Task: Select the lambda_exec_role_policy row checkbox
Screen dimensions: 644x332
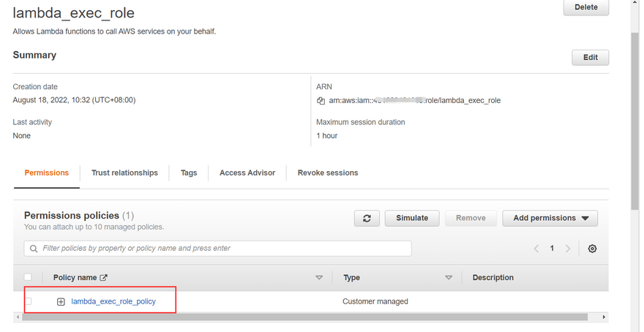Action: click(28, 301)
